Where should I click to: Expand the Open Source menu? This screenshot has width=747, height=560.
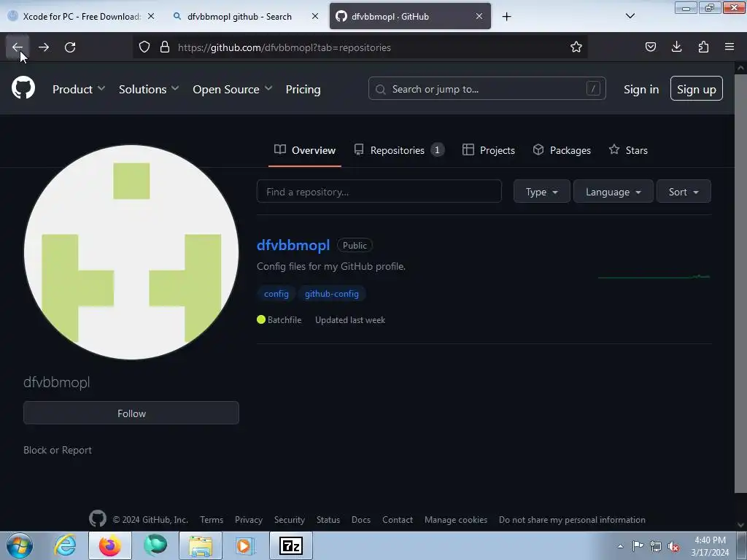point(233,89)
